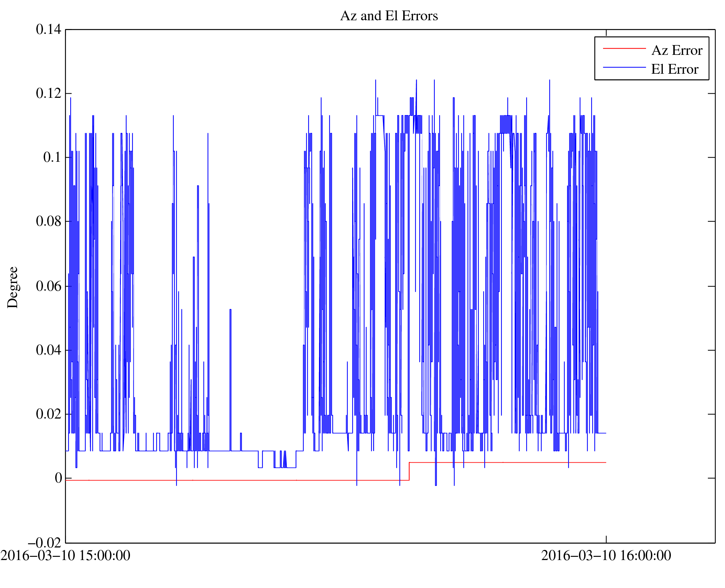Click the 0.06 y-axis tick label
This screenshot has width=725, height=588.
pyautogui.click(x=49, y=286)
